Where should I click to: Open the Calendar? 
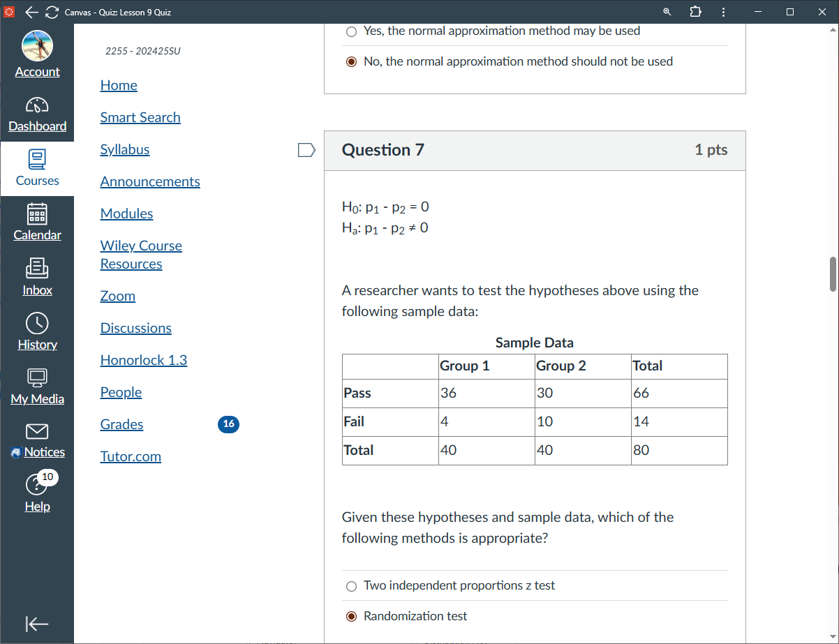(37, 223)
